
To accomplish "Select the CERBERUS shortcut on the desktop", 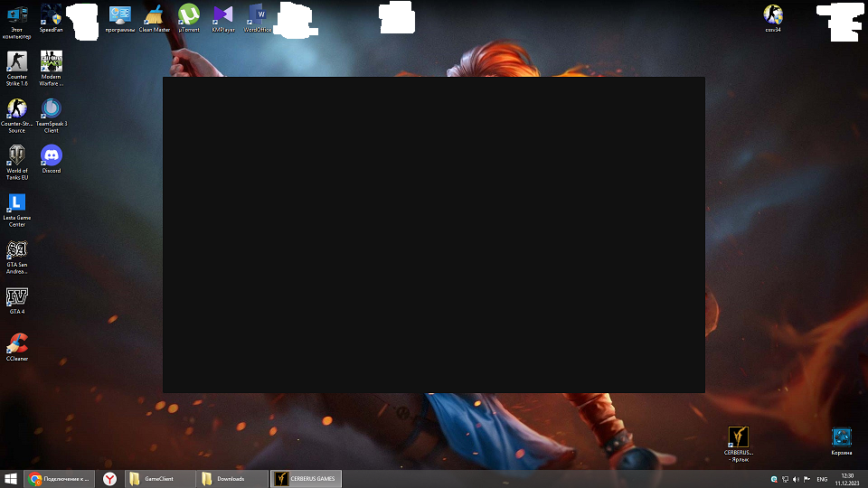I will (739, 444).
